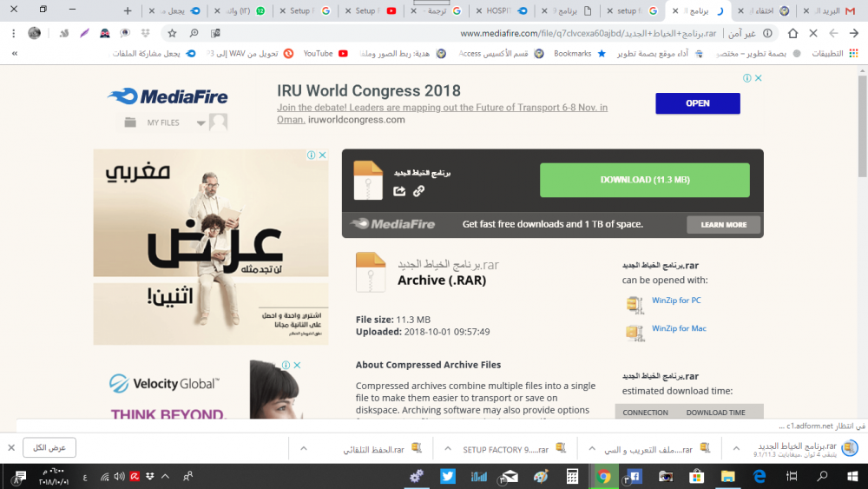Open a new browser tab
Image resolution: width=868 pixels, height=489 pixels.
point(128,10)
